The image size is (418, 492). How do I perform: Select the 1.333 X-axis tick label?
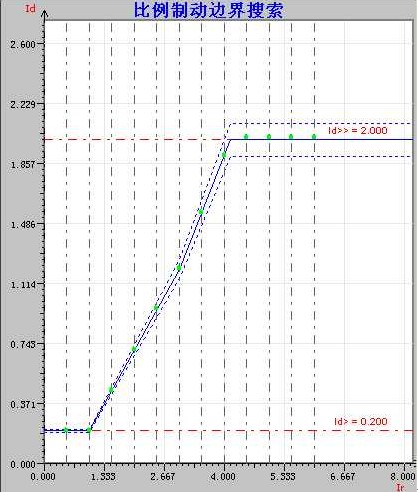click(x=104, y=476)
